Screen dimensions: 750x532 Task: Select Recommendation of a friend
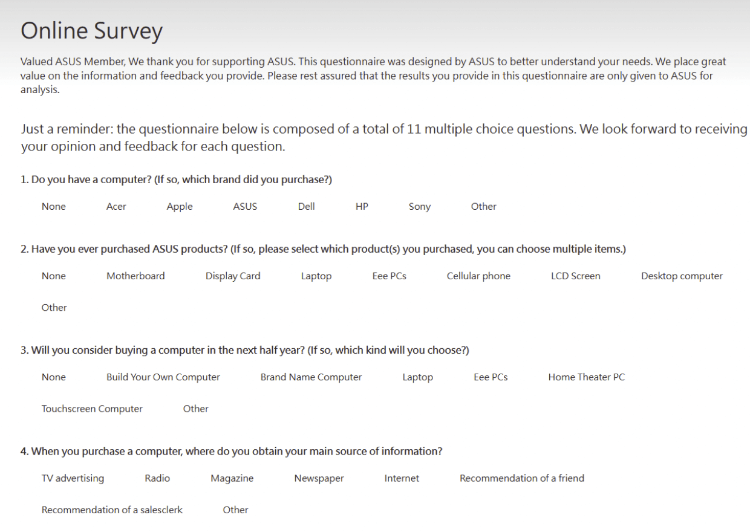pyautogui.click(x=522, y=478)
